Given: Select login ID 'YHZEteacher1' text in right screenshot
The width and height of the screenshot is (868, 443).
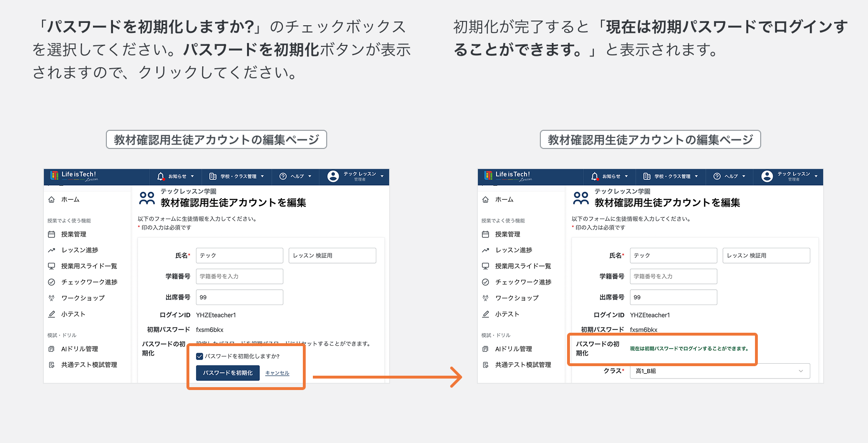Looking at the screenshot, I should [650, 315].
